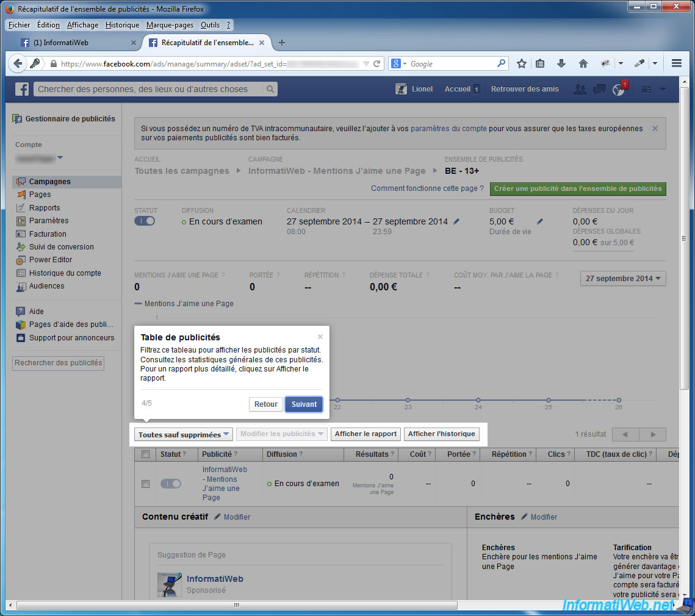Click the Facebook logo icon

pos(22,89)
